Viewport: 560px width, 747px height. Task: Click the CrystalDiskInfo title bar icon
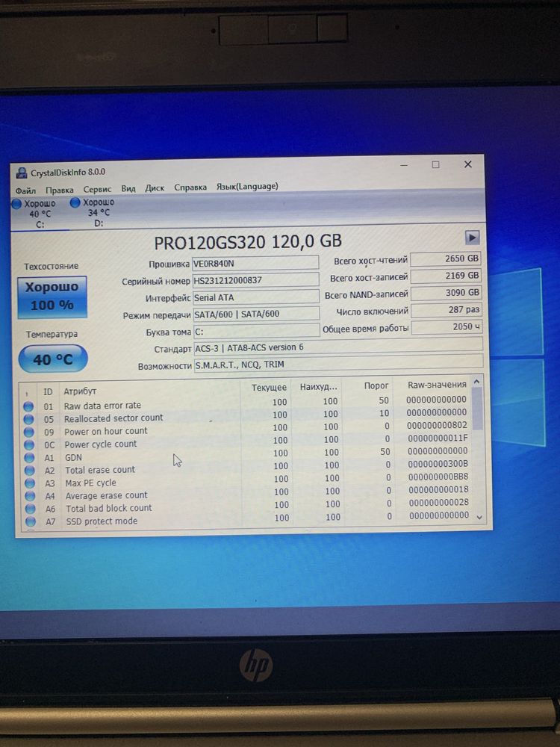coord(22,173)
